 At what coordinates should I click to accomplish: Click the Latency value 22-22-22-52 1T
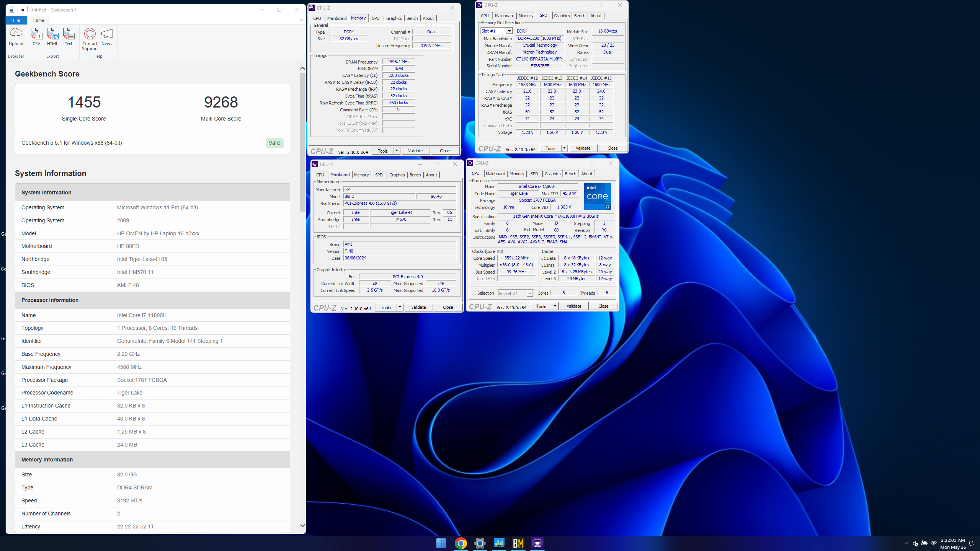pyautogui.click(x=136, y=527)
